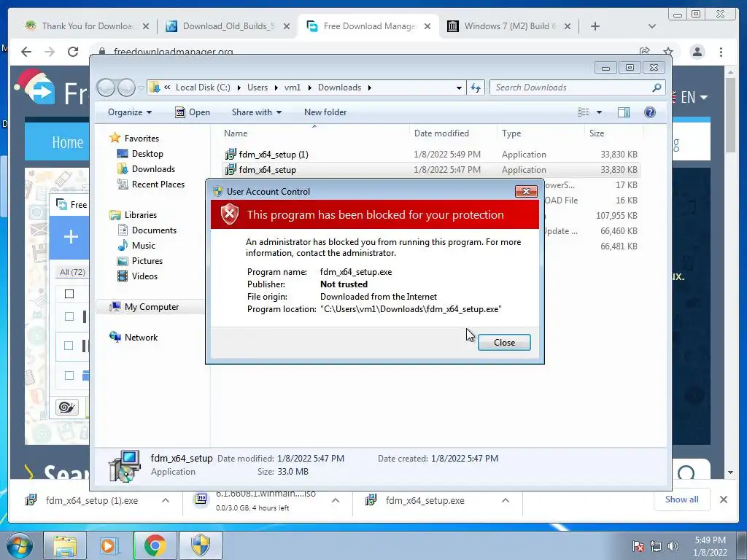Click Local Disk (C:) in the address path
The width and height of the screenshot is (747, 560).
coord(203,87)
